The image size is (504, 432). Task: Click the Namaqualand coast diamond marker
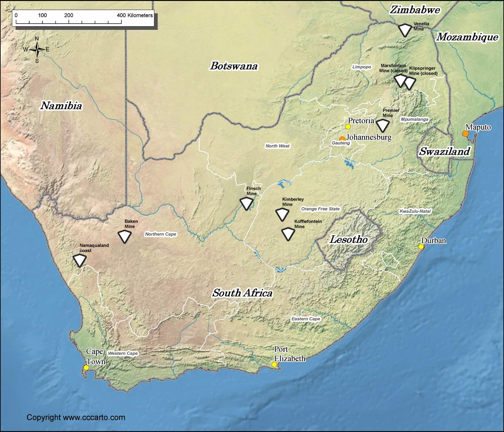[x=79, y=260]
